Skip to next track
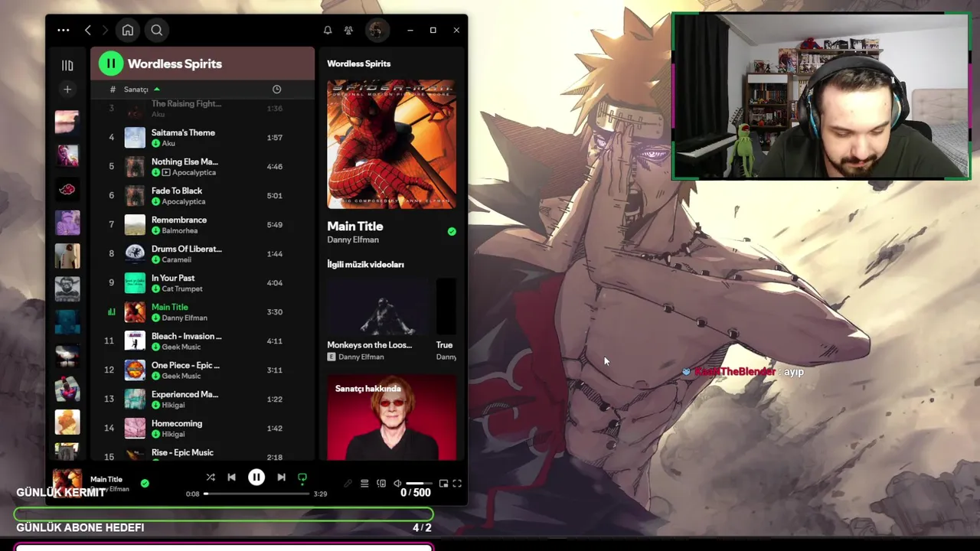Screen dimensions: 980x551 [x=281, y=478]
